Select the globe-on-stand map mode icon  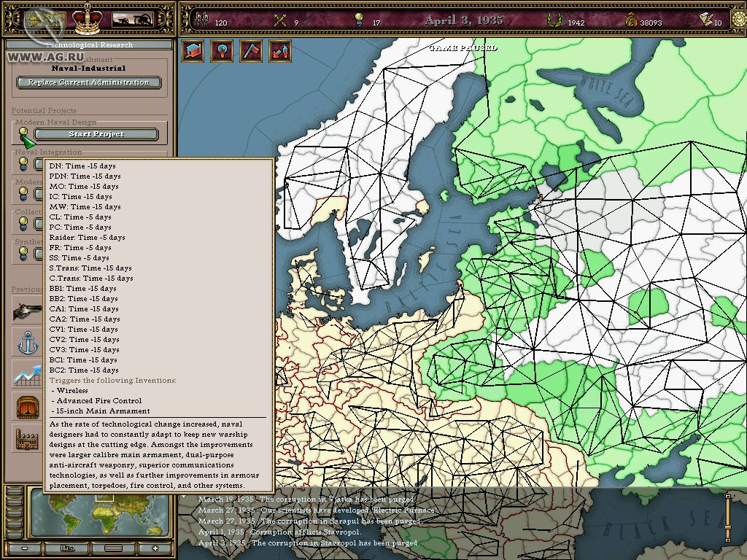click(x=222, y=50)
